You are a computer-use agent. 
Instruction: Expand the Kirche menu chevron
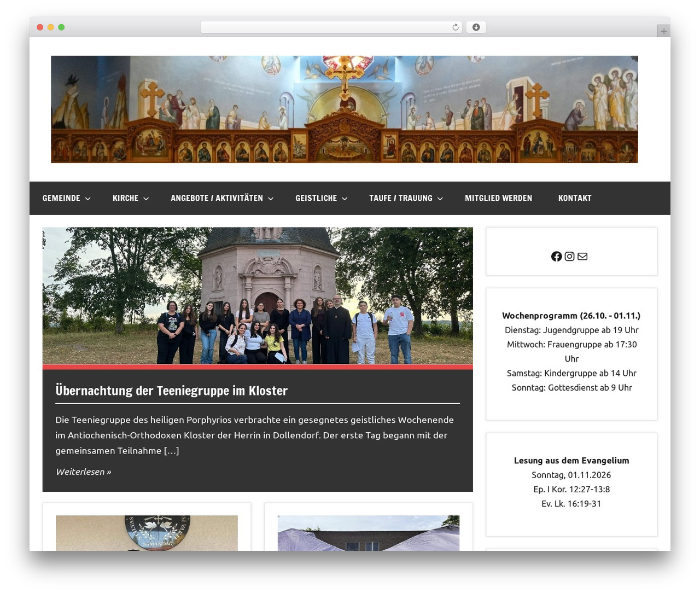(x=146, y=199)
